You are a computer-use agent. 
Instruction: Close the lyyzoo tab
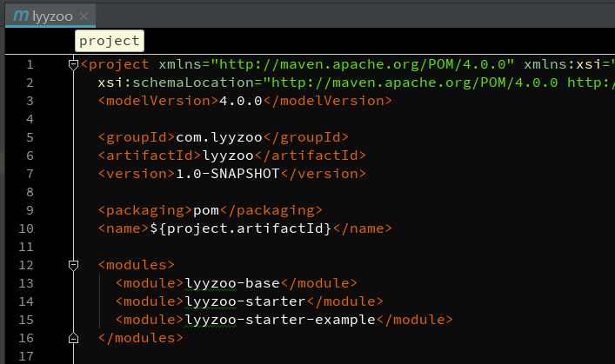(x=84, y=16)
